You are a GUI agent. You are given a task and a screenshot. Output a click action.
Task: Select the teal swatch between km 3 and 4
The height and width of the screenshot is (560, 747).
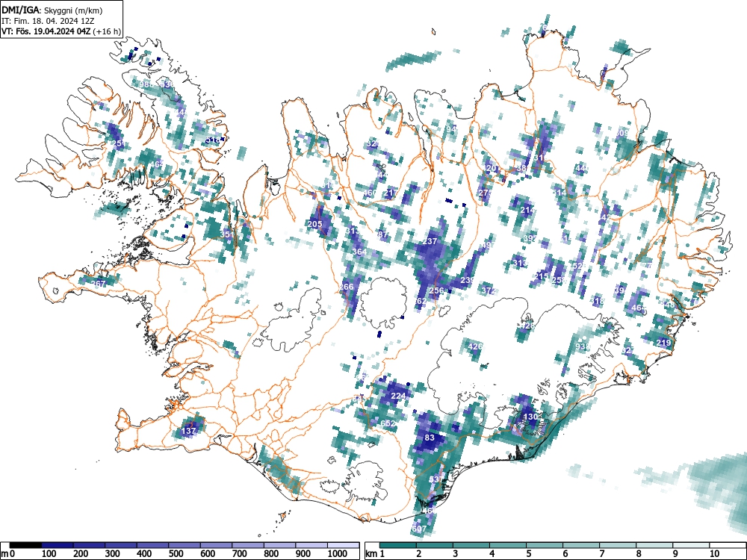471,545
